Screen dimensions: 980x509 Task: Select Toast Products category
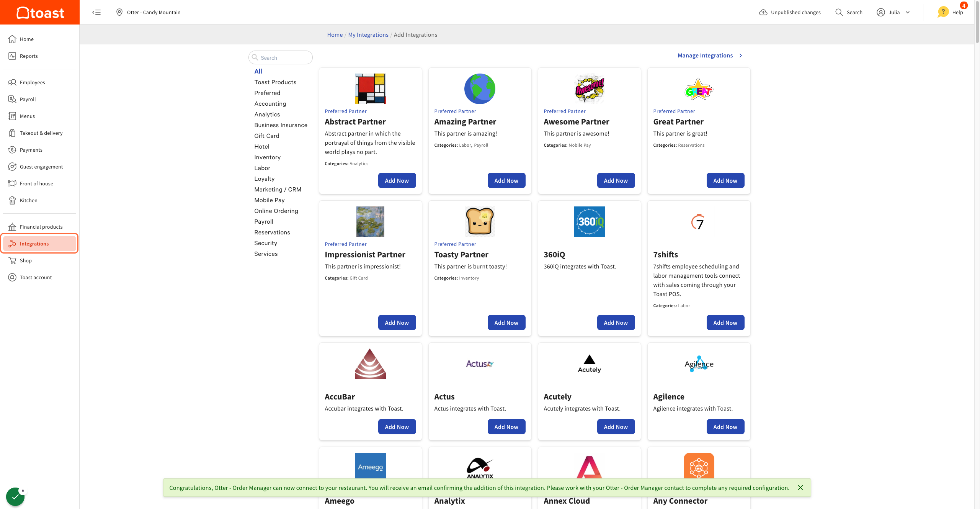pyautogui.click(x=275, y=82)
